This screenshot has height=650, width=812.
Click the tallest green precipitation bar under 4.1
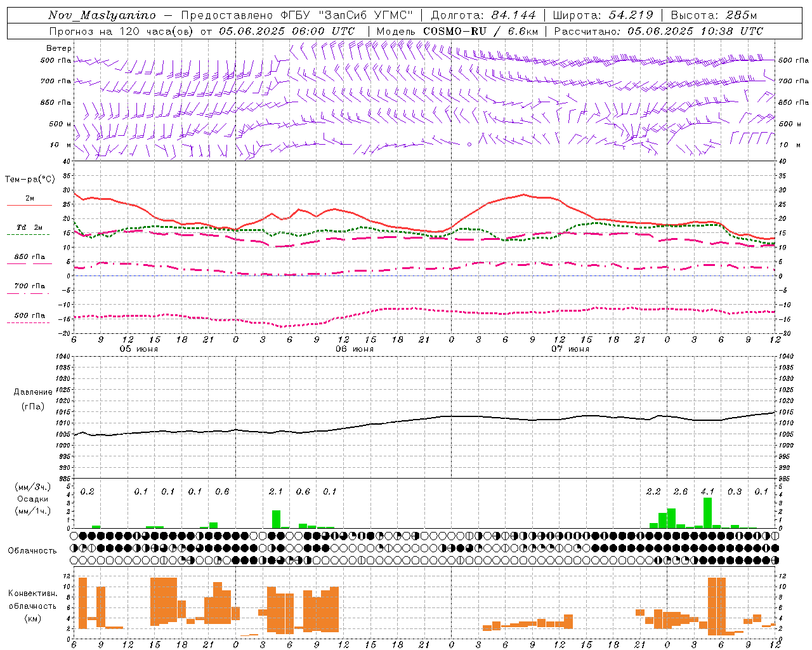[x=707, y=513]
